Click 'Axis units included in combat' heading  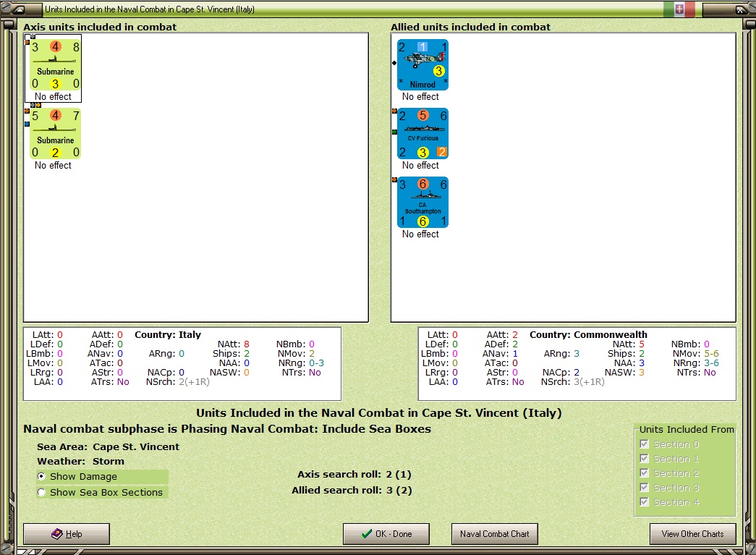click(100, 27)
